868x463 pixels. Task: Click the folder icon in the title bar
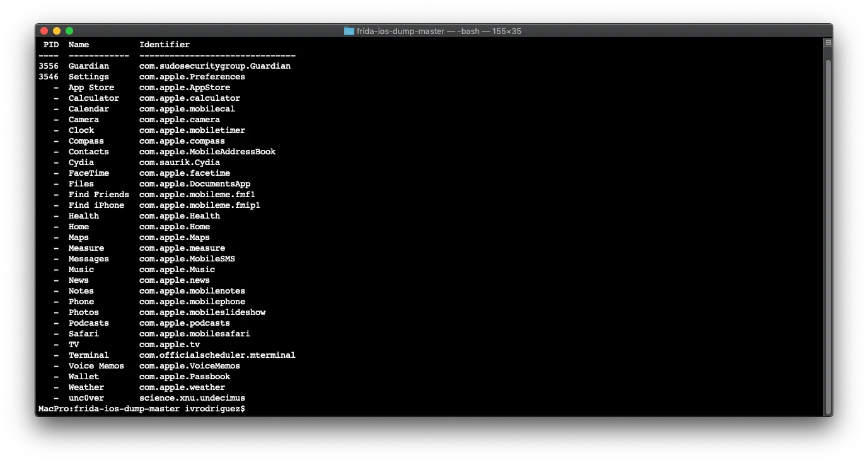click(x=349, y=31)
